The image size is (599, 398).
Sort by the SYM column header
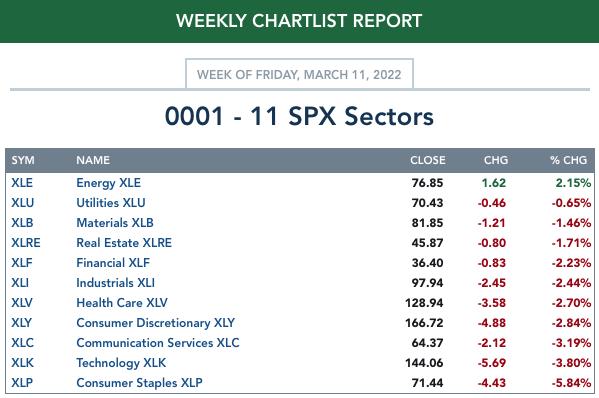pyautogui.click(x=23, y=160)
